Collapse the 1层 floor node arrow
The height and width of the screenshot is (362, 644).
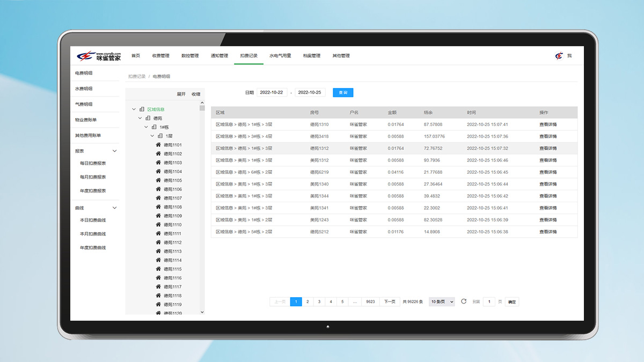pyautogui.click(x=152, y=136)
